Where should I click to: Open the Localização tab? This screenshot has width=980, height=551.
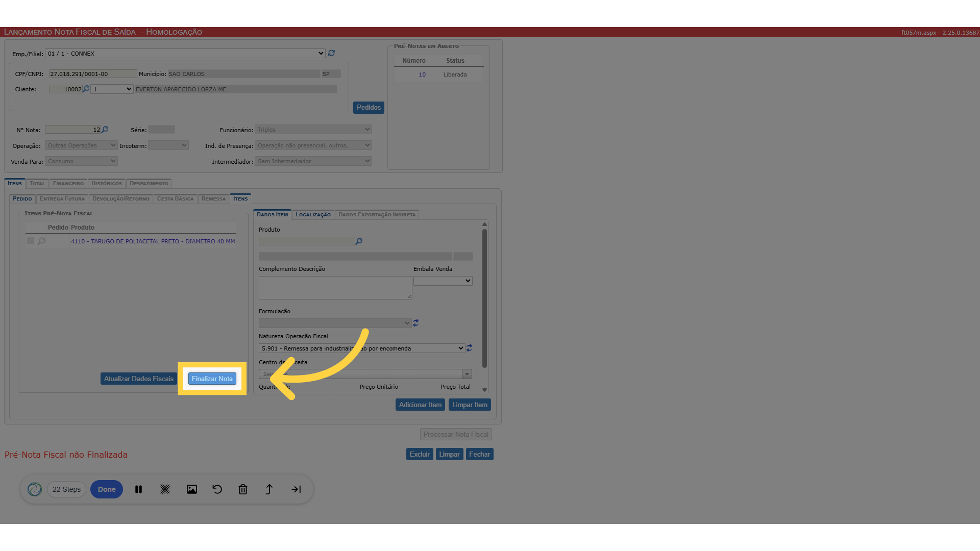coord(313,215)
